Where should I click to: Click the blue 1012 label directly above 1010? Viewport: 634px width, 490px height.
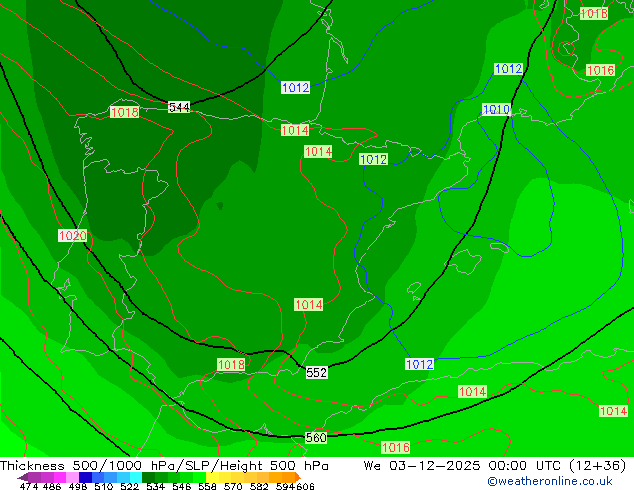coord(508,69)
